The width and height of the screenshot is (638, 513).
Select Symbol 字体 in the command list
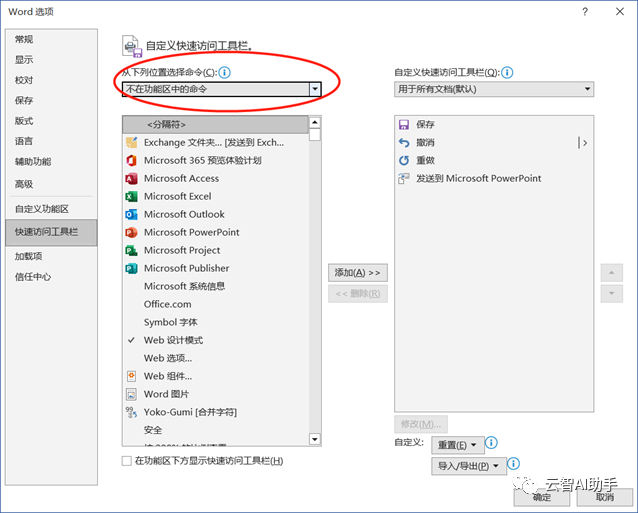click(x=215, y=322)
